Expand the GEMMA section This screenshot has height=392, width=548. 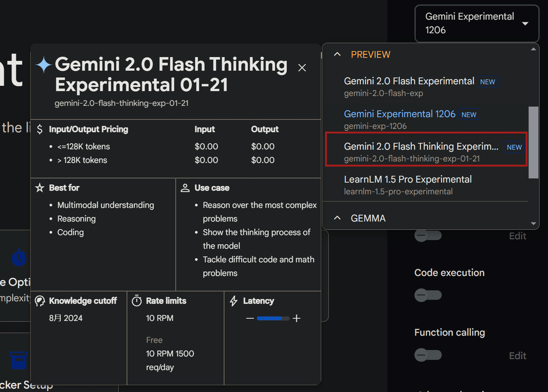(x=337, y=218)
